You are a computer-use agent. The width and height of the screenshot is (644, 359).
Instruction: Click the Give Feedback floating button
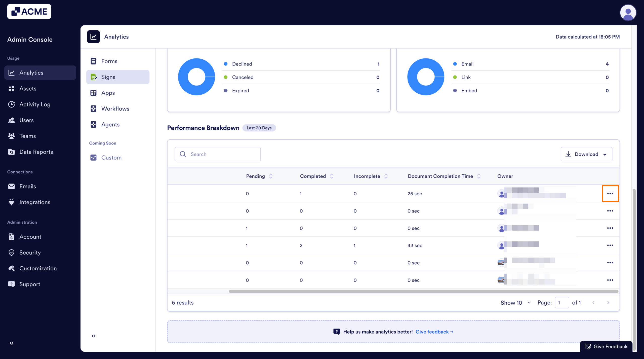pyautogui.click(x=606, y=346)
